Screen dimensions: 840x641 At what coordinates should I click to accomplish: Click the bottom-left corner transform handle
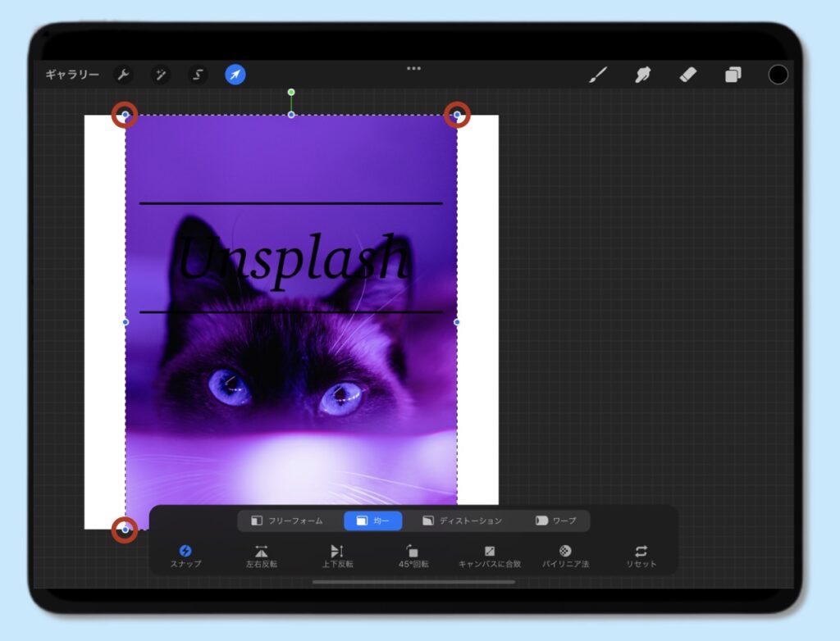(126, 530)
